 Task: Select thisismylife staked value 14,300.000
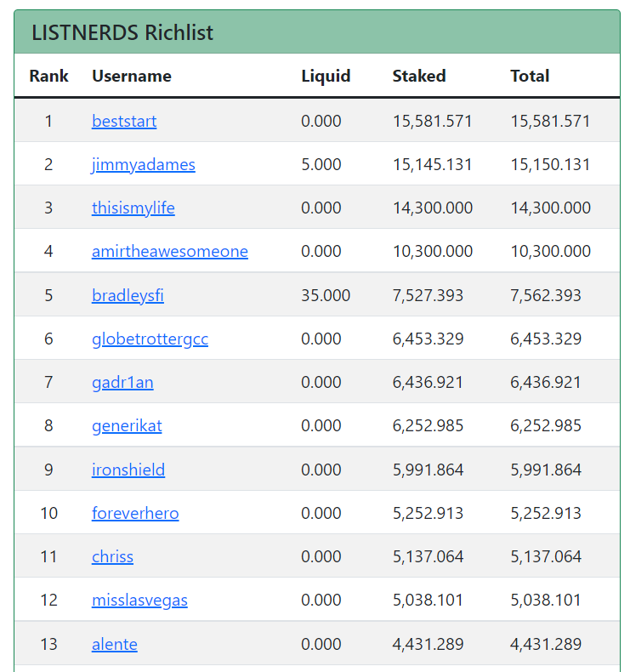tap(433, 208)
